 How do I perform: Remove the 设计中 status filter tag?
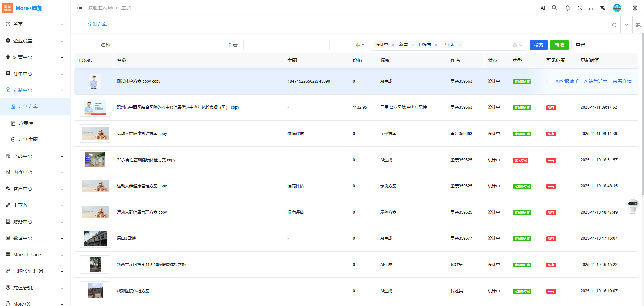tap(393, 45)
